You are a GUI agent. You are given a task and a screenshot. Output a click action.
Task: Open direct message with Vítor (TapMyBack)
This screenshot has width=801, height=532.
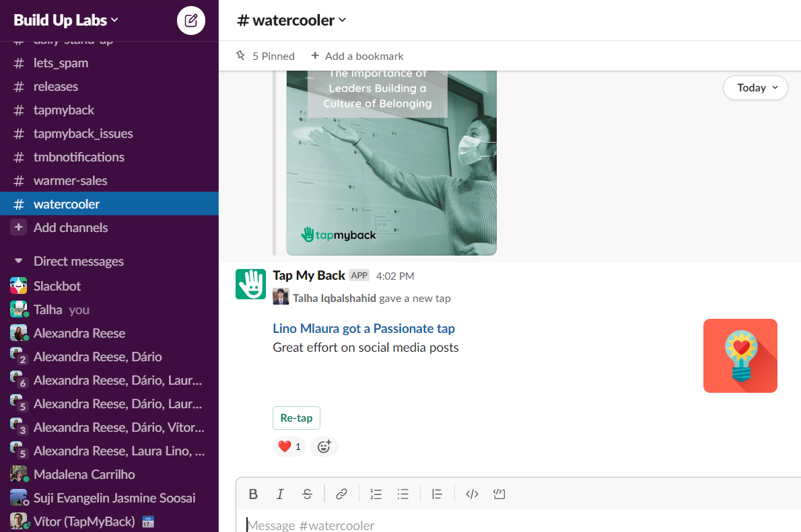(x=109, y=521)
